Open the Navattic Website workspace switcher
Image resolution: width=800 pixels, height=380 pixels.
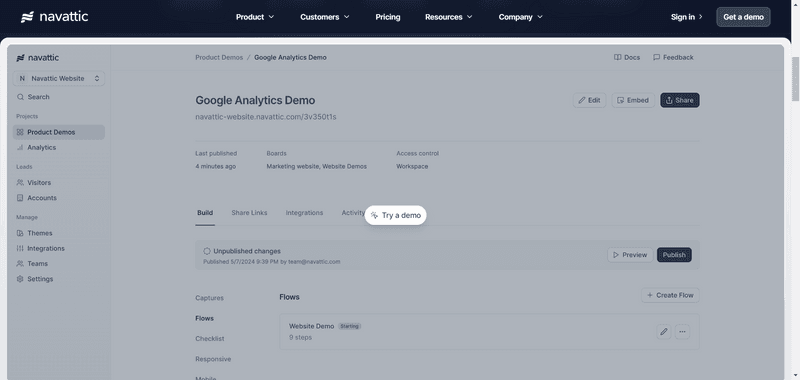tap(59, 79)
